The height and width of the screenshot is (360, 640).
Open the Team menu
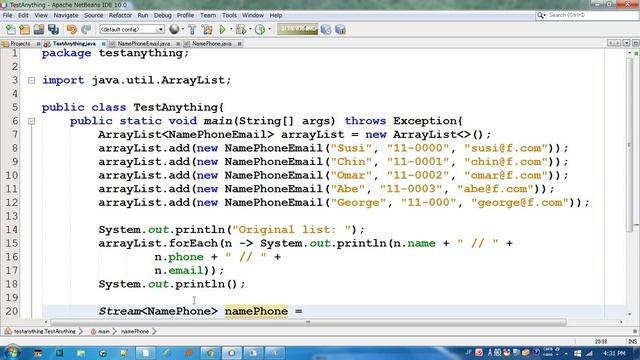click(208, 15)
